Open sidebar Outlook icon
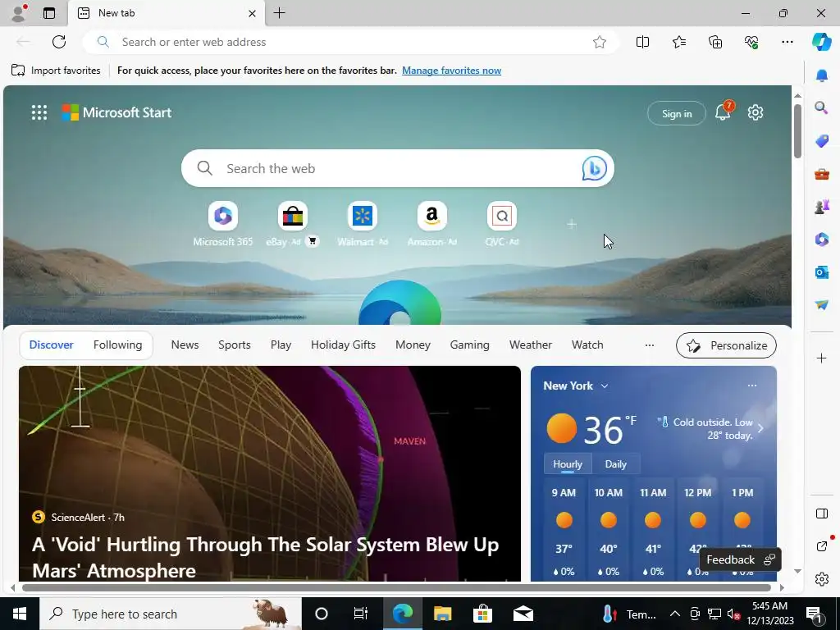840x630 pixels. 821,272
